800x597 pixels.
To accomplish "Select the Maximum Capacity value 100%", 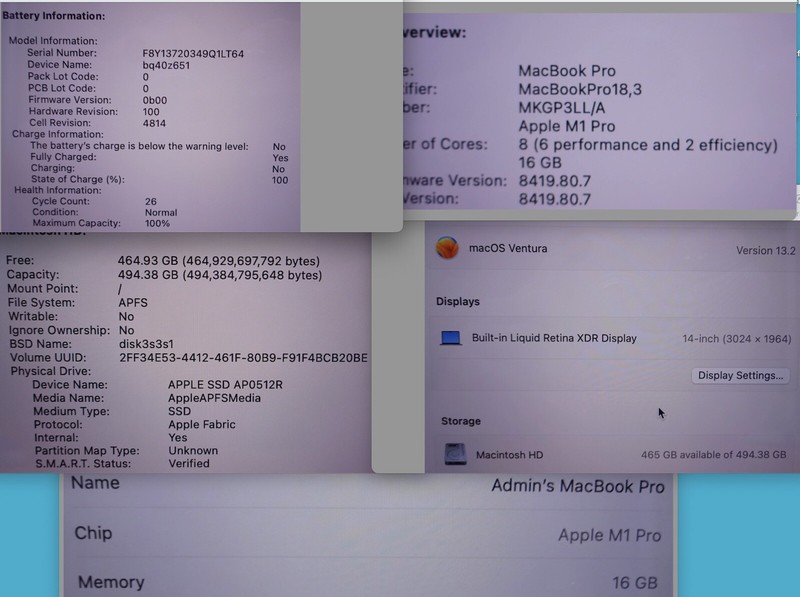I will 157,223.
